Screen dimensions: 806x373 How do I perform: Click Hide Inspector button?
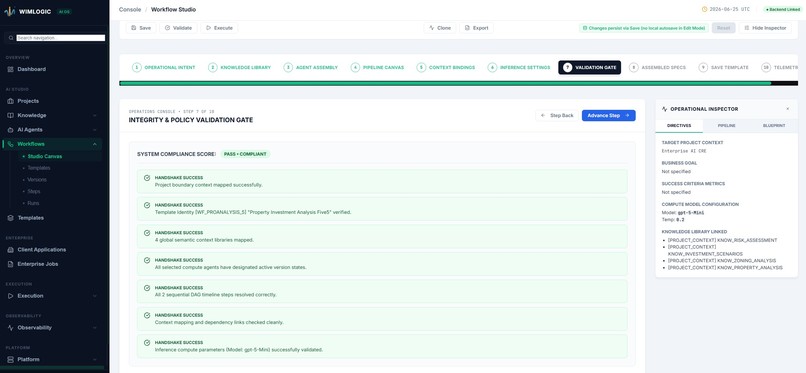pos(765,28)
